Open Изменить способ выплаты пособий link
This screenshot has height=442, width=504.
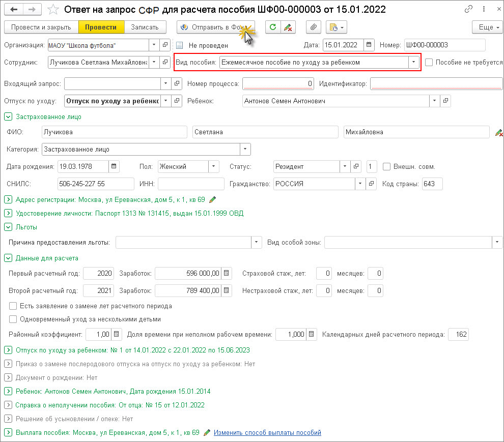coord(267,432)
